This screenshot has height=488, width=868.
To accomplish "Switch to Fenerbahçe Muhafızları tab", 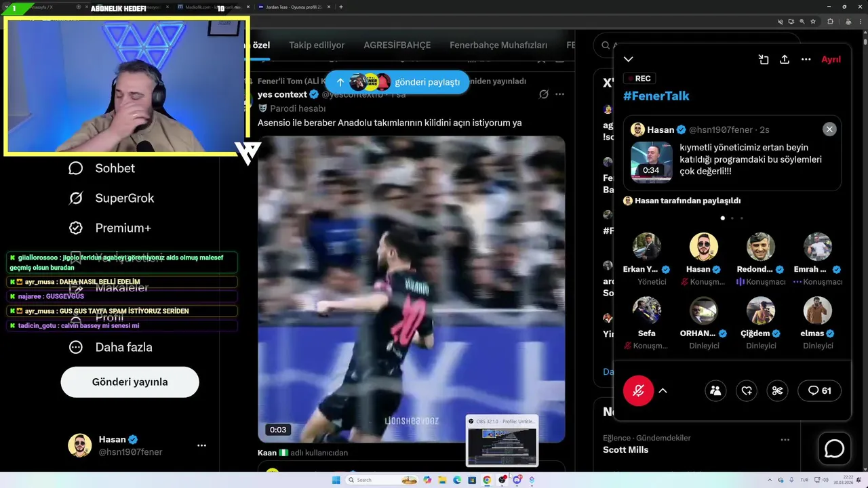I will tap(498, 45).
